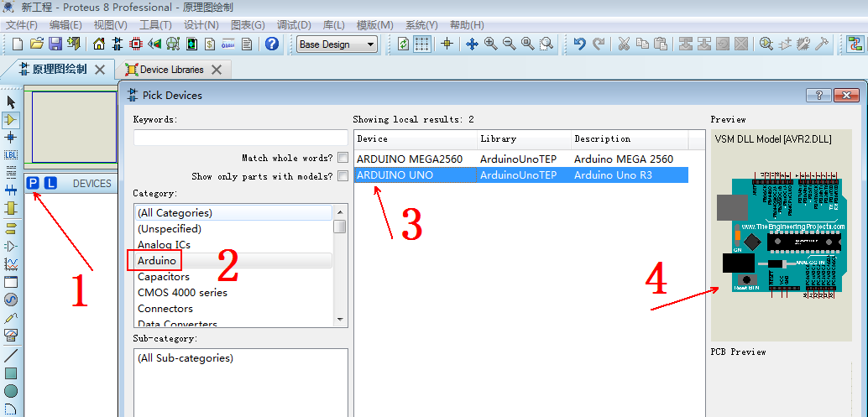
Task: Select (All Sub-categories) in Sub-category list
Action: 186,357
